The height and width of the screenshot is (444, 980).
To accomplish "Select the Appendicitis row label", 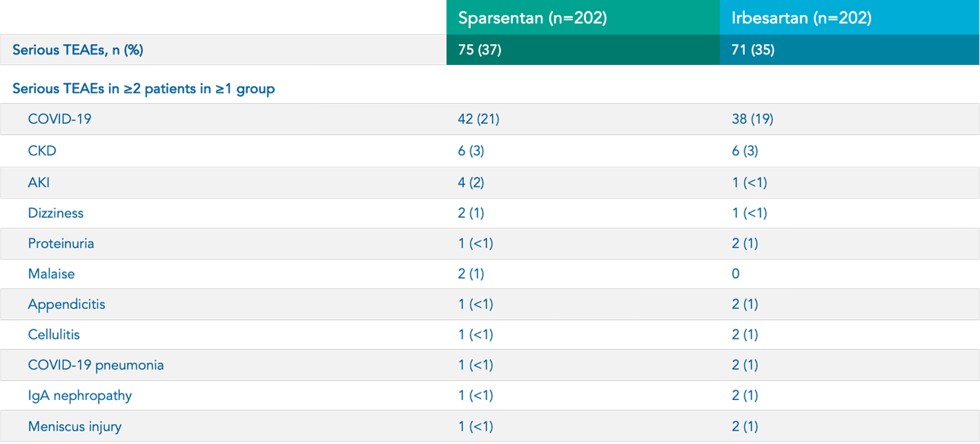I will [66, 304].
